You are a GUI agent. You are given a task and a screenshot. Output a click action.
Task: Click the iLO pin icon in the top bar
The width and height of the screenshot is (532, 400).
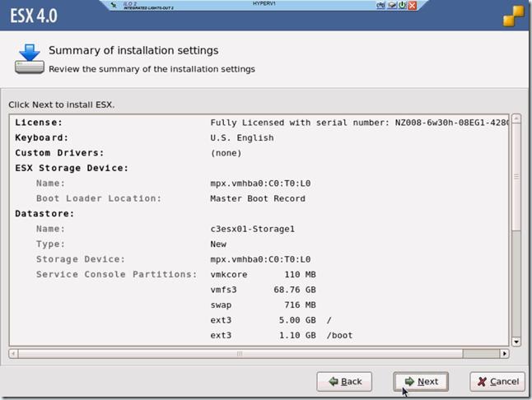114,5
